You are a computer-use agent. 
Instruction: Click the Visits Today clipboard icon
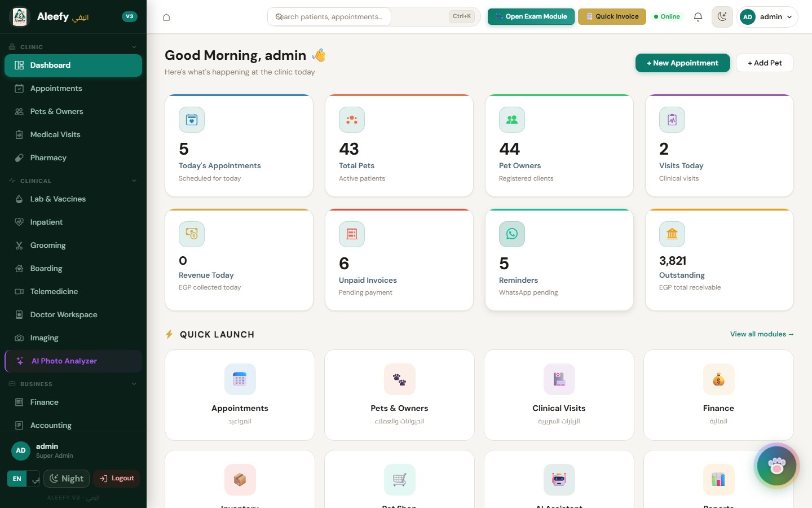coord(672,120)
